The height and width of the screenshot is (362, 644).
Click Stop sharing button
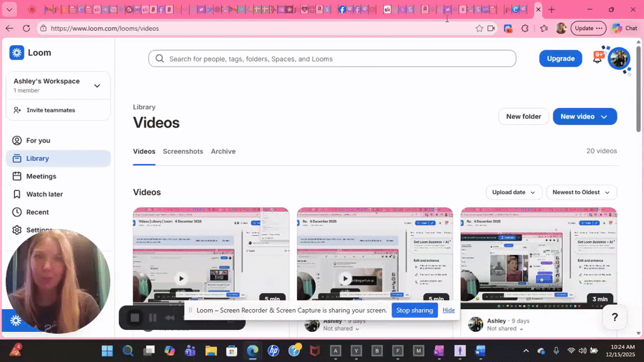414,310
